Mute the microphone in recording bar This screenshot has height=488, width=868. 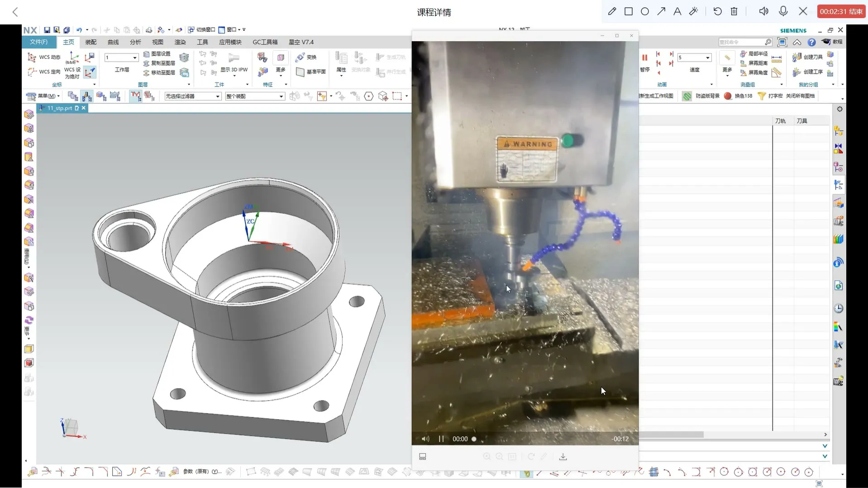(x=783, y=11)
